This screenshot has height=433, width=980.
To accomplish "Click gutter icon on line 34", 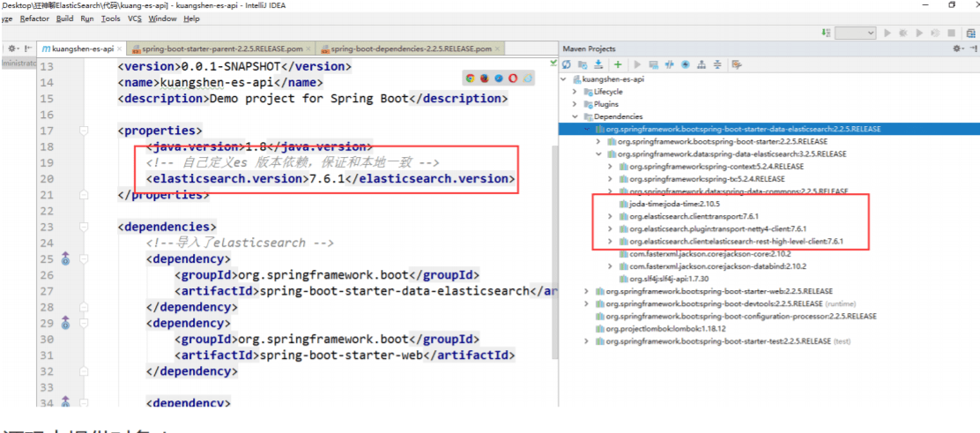I will [x=65, y=400].
